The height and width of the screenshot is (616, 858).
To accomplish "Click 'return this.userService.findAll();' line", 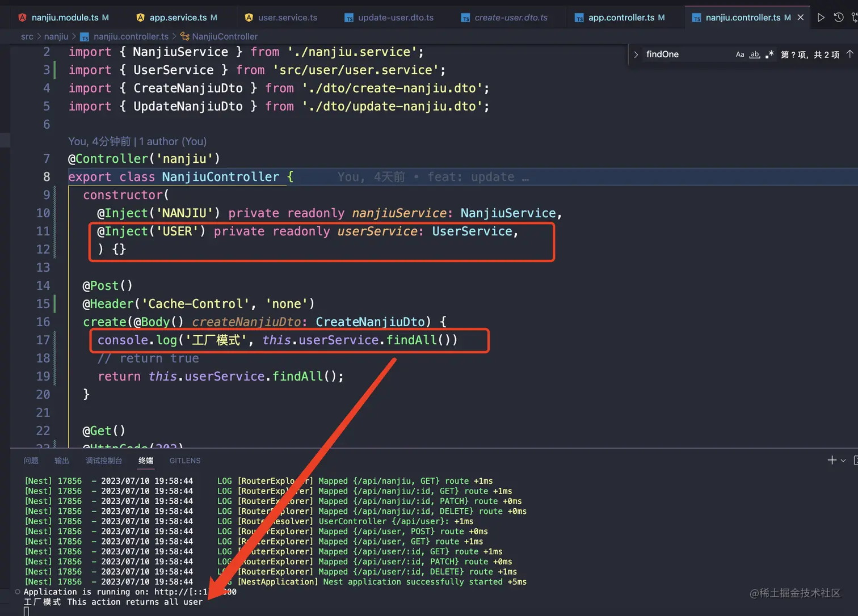I will coord(221,377).
